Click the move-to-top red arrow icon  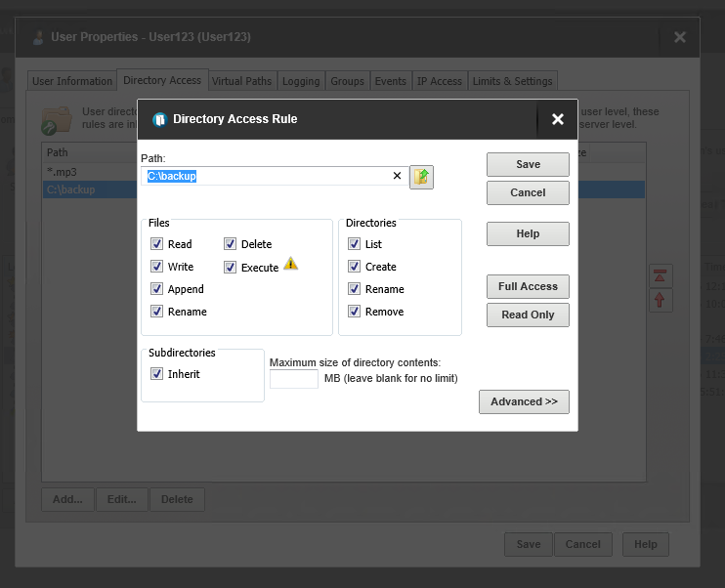click(661, 276)
